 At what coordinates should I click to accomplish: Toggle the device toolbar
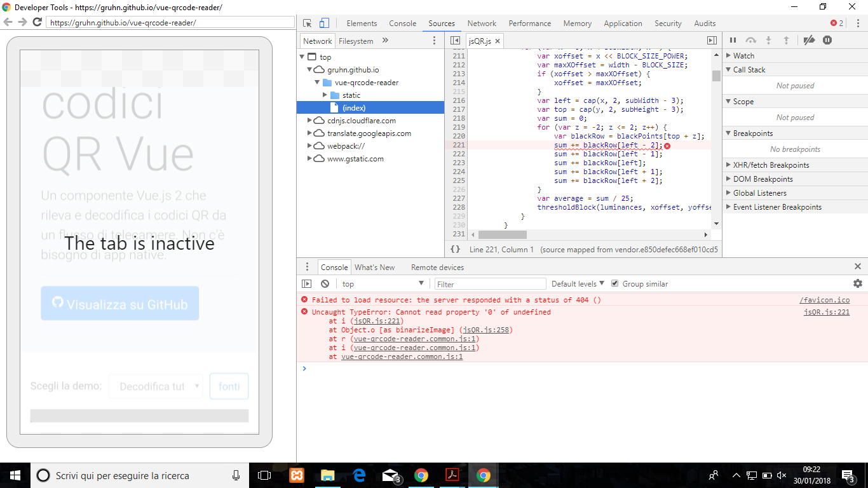[324, 23]
